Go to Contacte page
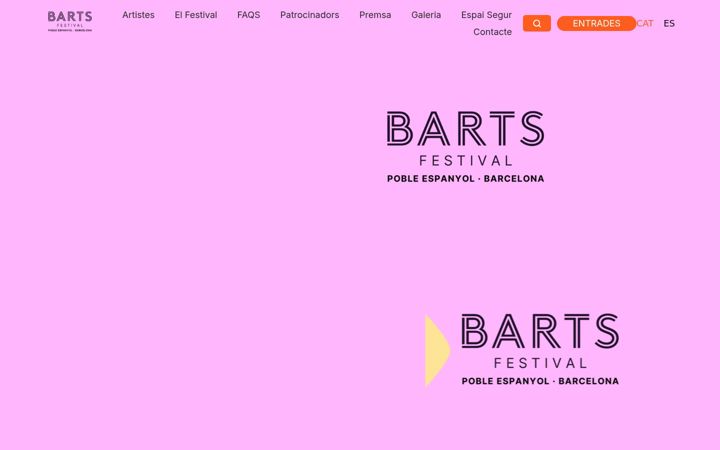Screen dimensions: 720x450 (492, 32)
